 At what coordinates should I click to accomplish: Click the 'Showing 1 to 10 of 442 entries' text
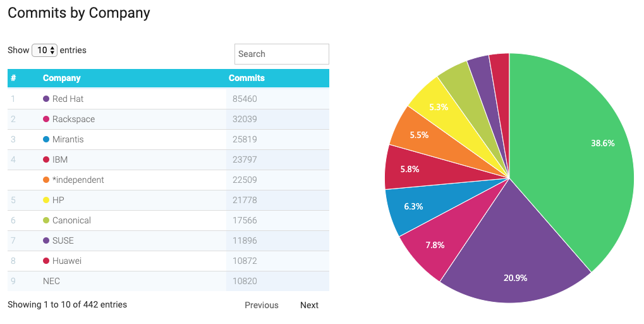coord(68,304)
